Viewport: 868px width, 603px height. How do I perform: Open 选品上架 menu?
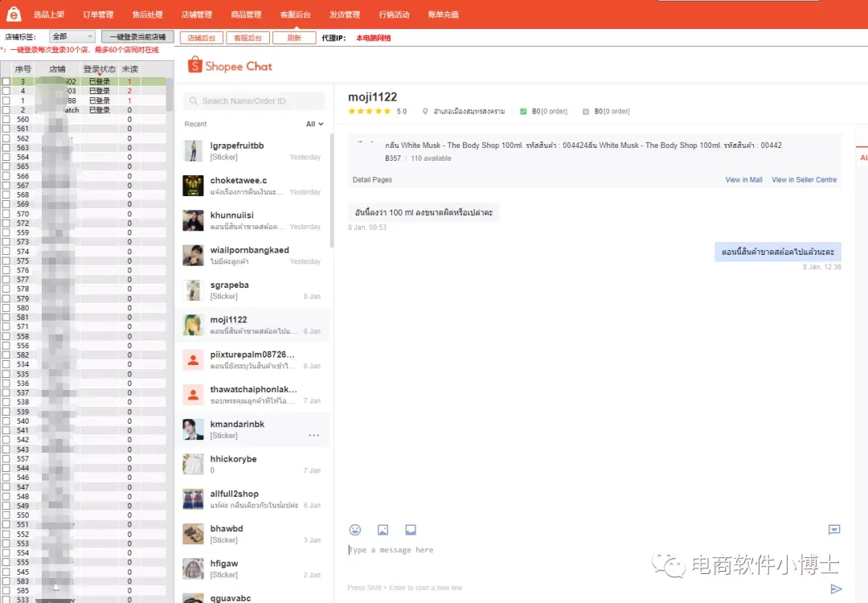click(x=49, y=14)
